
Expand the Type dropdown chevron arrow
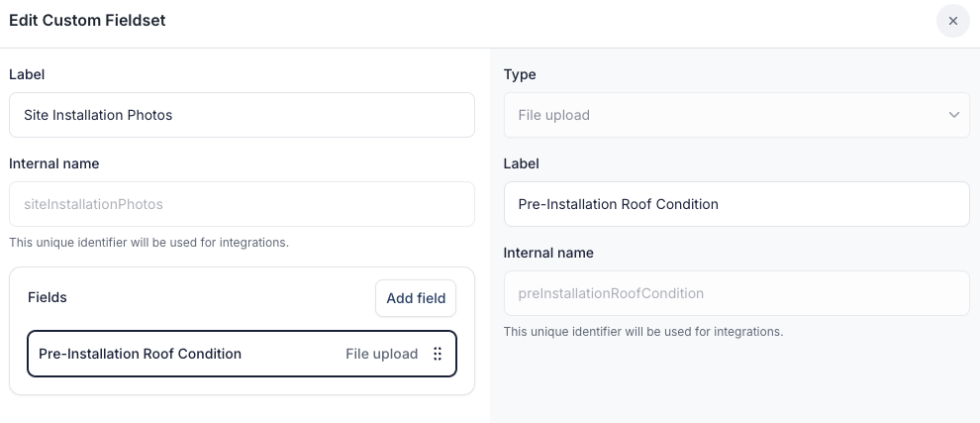tap(954, 115)
